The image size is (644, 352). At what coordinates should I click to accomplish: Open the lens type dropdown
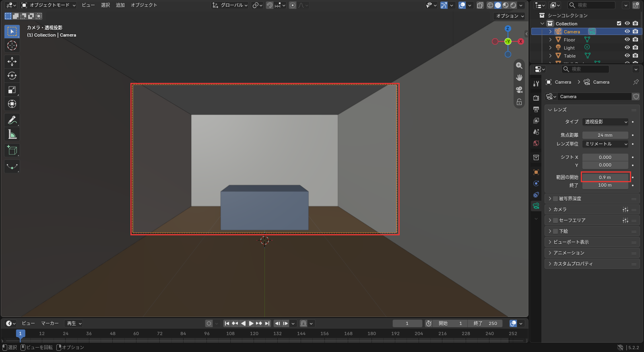coord(605,122)
